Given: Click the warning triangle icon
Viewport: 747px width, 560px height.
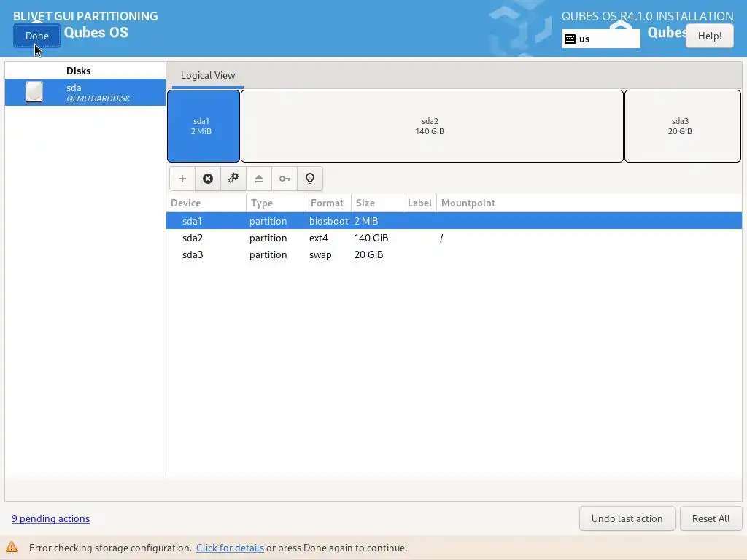Looking at the screenshot, I should [x=12, y=547].
